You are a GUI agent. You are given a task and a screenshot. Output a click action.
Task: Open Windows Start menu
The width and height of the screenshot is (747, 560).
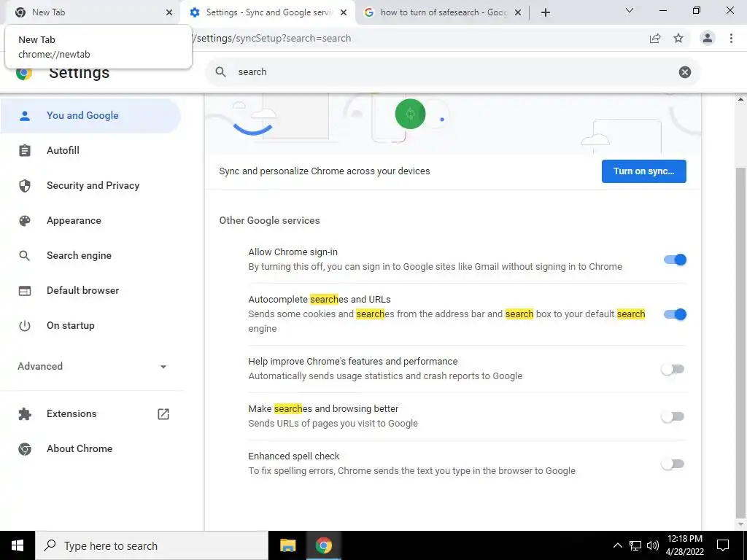[18, 545]
